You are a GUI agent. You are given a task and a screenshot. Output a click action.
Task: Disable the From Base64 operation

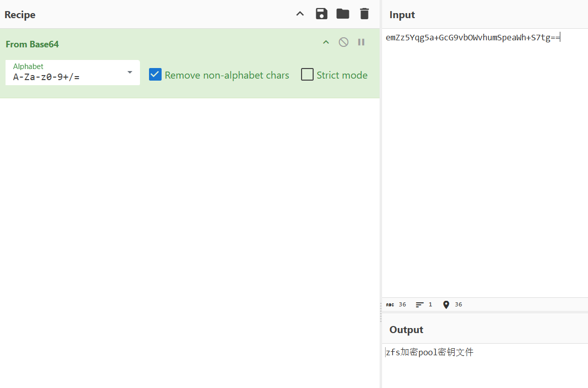[x=343, y=42]
